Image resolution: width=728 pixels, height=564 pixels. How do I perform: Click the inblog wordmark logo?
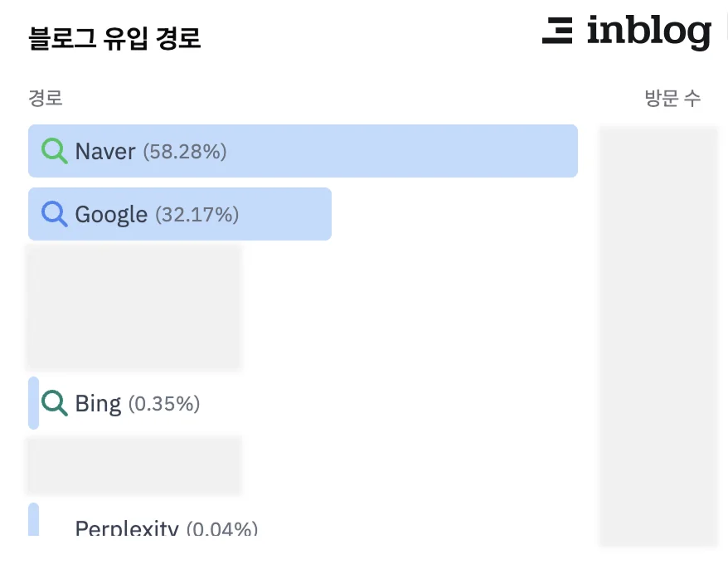[x=651, y=31]
